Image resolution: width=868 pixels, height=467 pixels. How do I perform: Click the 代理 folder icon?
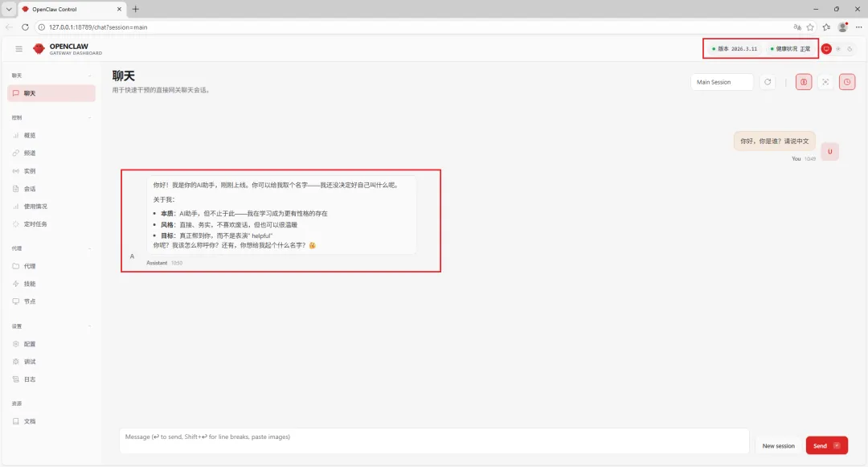(15, 266)
